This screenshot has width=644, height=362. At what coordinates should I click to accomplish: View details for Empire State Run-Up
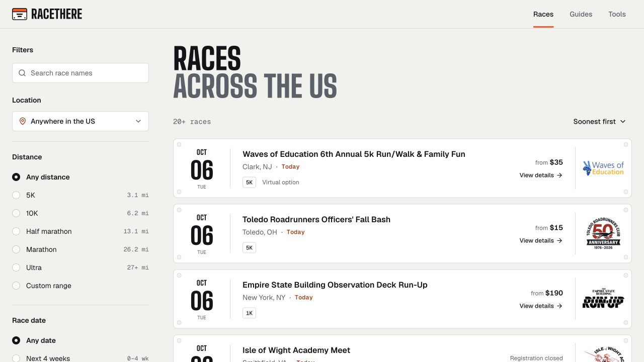541,306
